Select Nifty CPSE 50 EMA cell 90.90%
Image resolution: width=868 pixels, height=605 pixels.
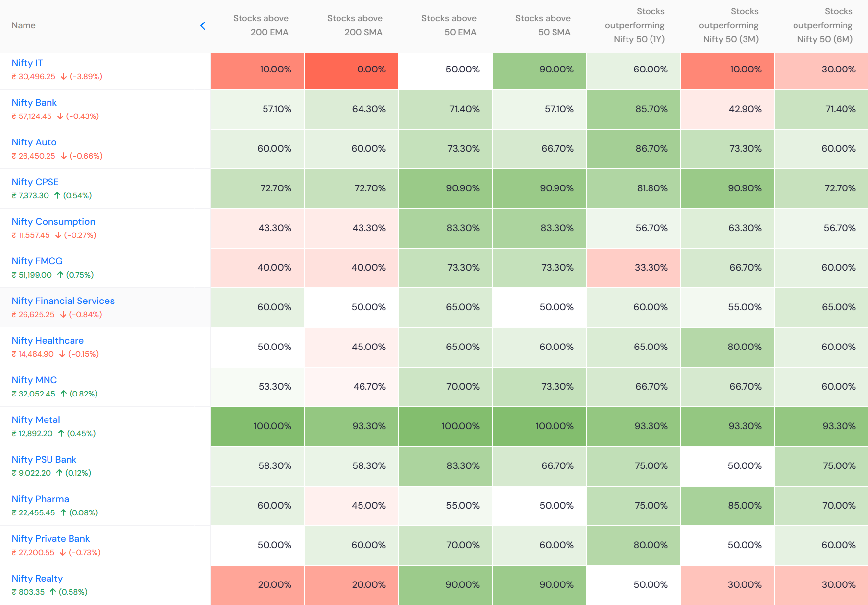(x=446, y=189)
